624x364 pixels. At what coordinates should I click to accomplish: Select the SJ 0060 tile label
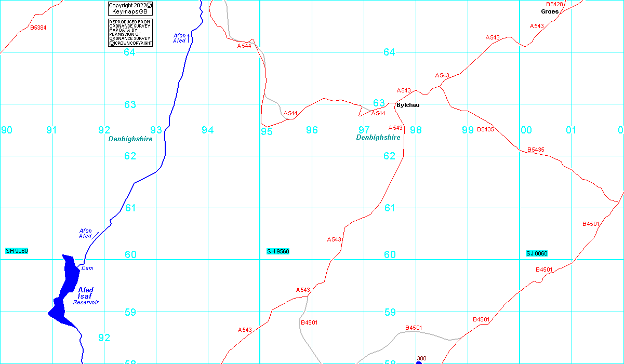[537, 253]
